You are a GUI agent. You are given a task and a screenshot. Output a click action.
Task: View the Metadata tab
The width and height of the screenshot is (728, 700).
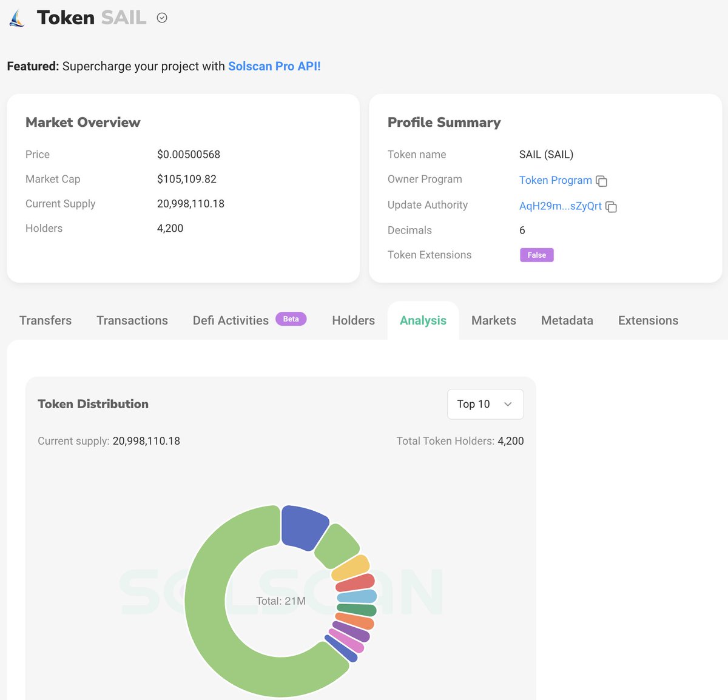tap(567, 320)
